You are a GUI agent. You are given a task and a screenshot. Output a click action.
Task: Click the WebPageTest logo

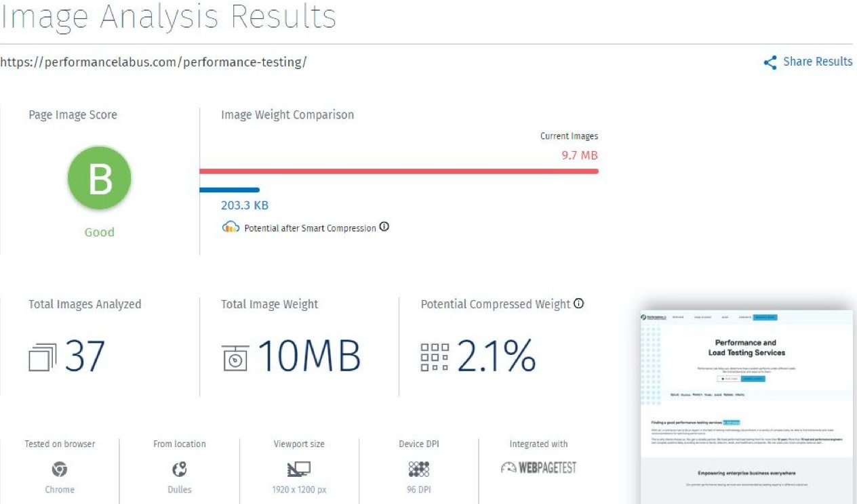coord(538,467)
